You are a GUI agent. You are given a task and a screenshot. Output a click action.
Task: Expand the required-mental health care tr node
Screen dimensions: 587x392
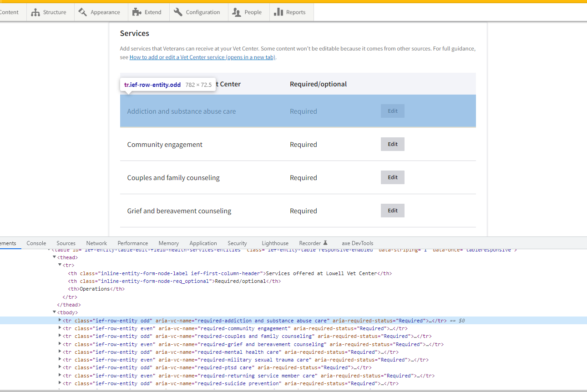click(x=60, y=352)
